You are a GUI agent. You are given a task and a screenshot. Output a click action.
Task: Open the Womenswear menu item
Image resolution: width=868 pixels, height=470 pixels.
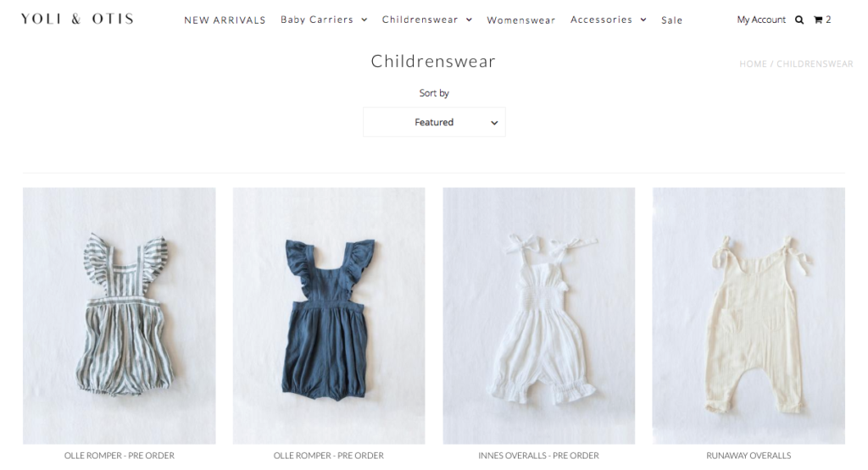coord(521,20)
